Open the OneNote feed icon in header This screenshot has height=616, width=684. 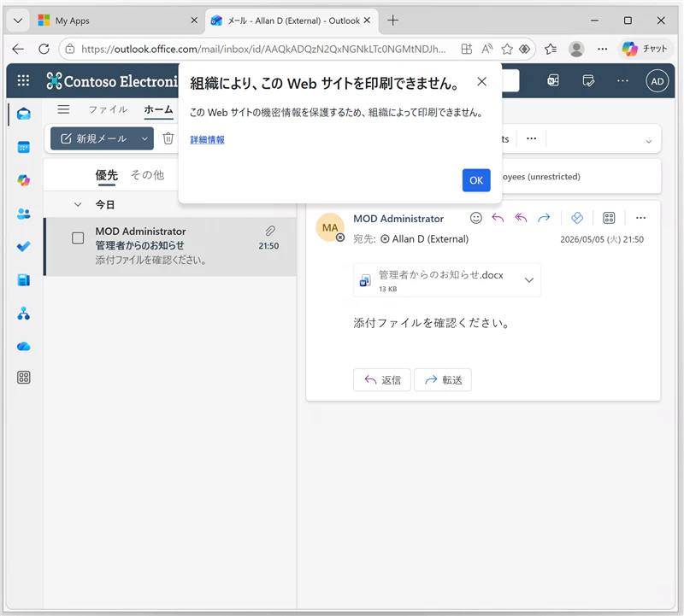(553, 80)
